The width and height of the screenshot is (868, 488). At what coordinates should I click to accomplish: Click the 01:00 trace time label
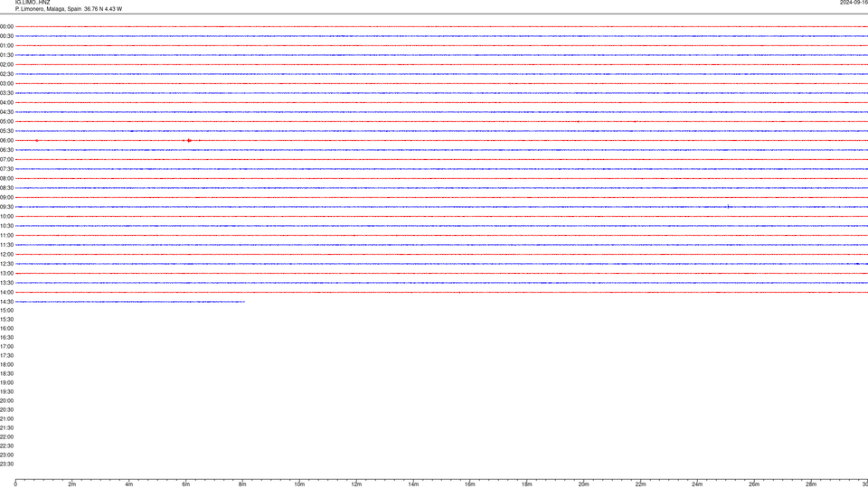coord(6,45)
